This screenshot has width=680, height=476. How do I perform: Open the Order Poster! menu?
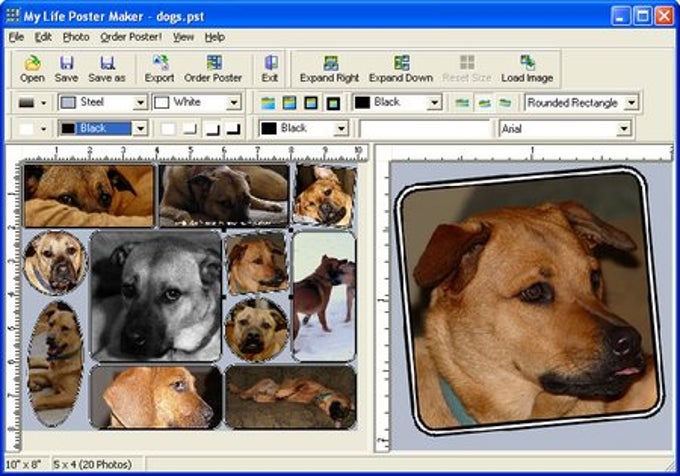131,37
